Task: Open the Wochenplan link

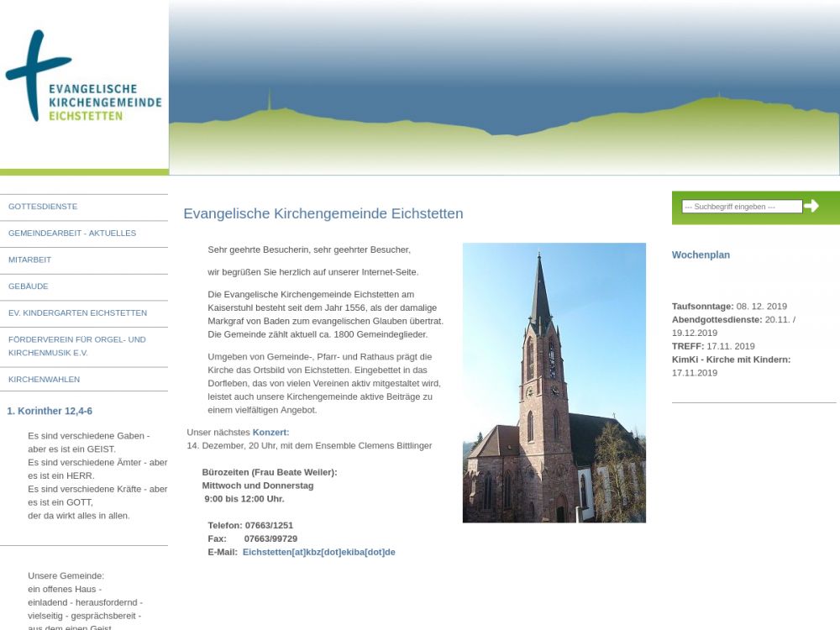Action: 701,255
